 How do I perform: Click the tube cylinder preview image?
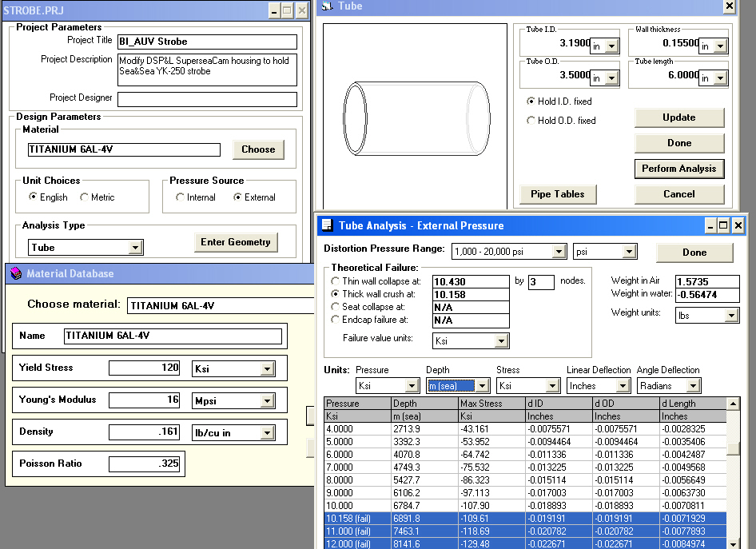coord(416,118)
